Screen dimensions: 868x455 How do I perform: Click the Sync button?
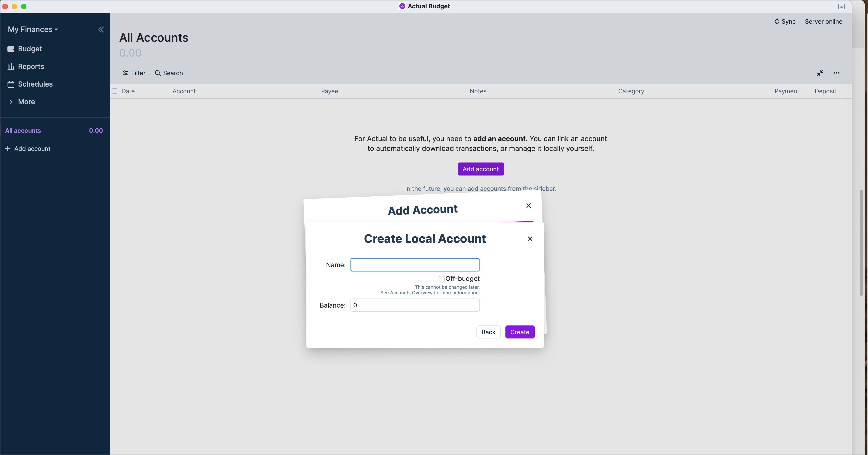[785, 22]
